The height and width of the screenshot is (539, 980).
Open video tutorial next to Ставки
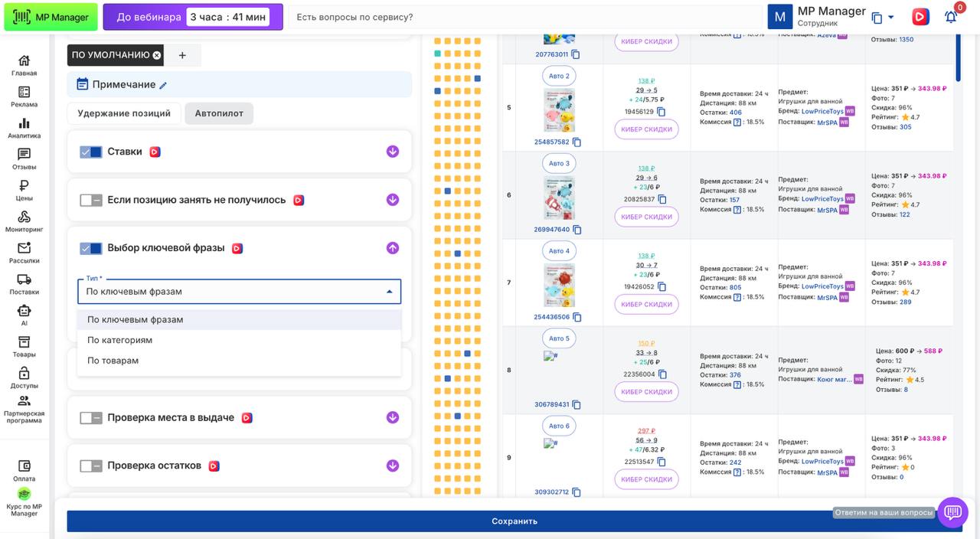[x=155, y=152]
